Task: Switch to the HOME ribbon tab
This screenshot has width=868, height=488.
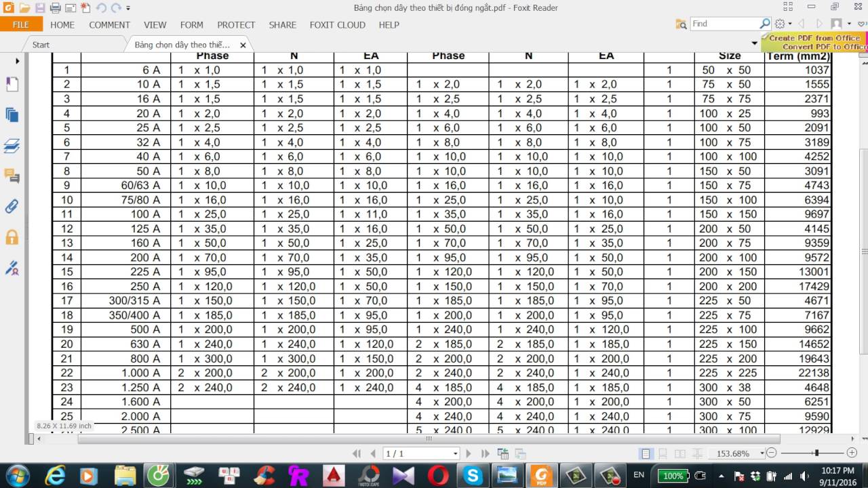Action: click(62, 24)
